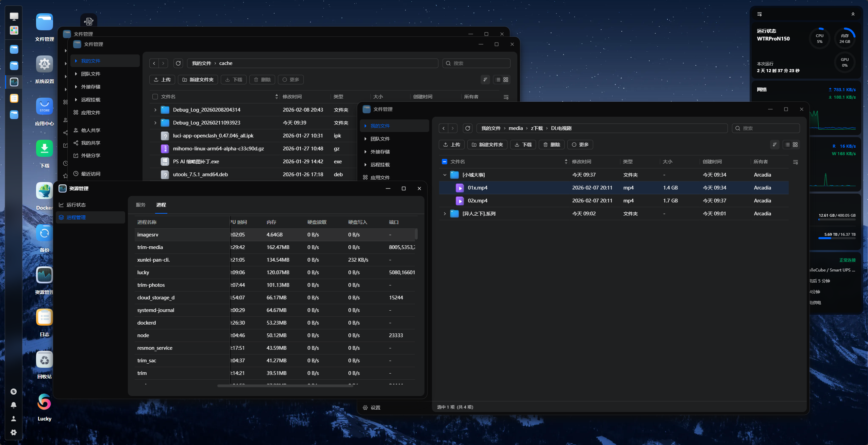
Task: Expand the Debug_Log_20260208204314 folder
Action: tap(155, 110)
